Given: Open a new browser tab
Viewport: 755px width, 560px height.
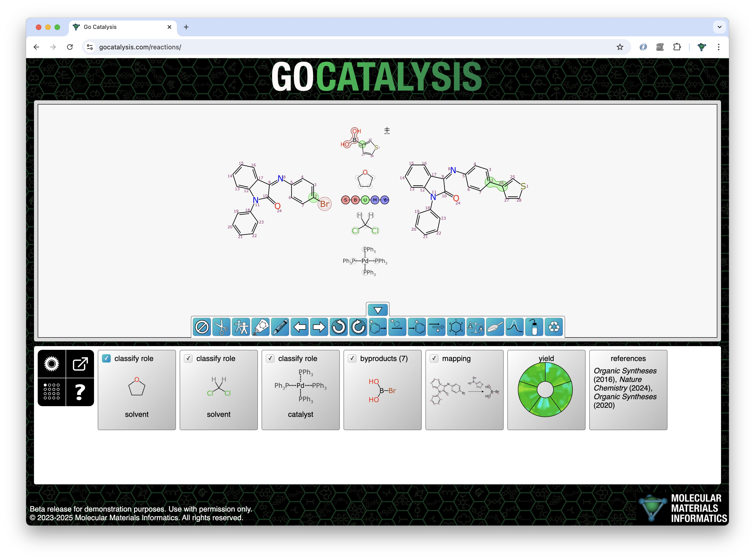Looking at the screenshot, I should pyautogui.click(x=186, y=27).
